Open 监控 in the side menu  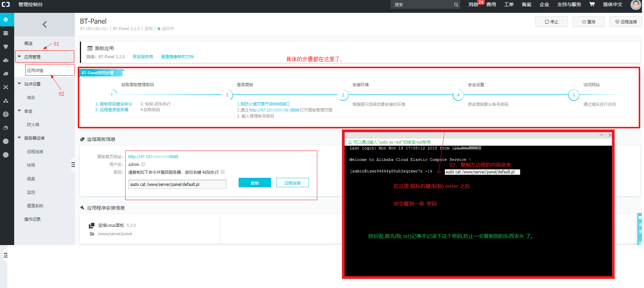pos(31,192)
